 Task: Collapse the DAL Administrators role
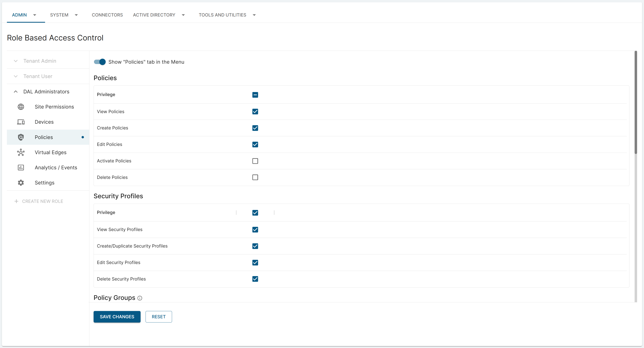click(16, 91)
